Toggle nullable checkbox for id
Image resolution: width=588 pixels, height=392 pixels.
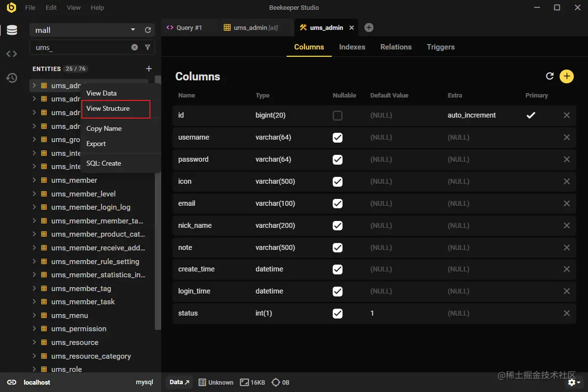click(338, 116)
